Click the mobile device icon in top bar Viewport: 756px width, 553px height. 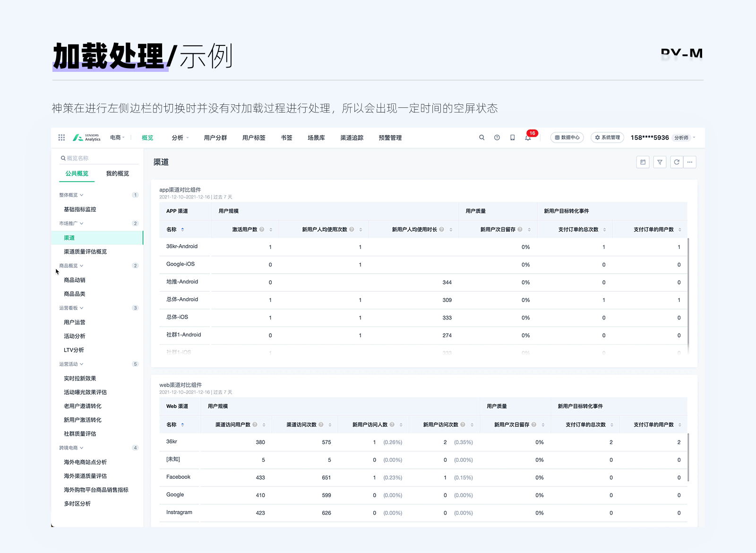[x=513, y=138]
